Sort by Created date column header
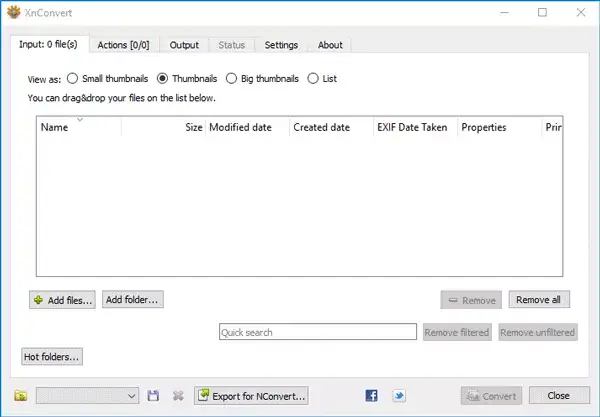This screenshot has height=417, width=600. coord(331,127)
